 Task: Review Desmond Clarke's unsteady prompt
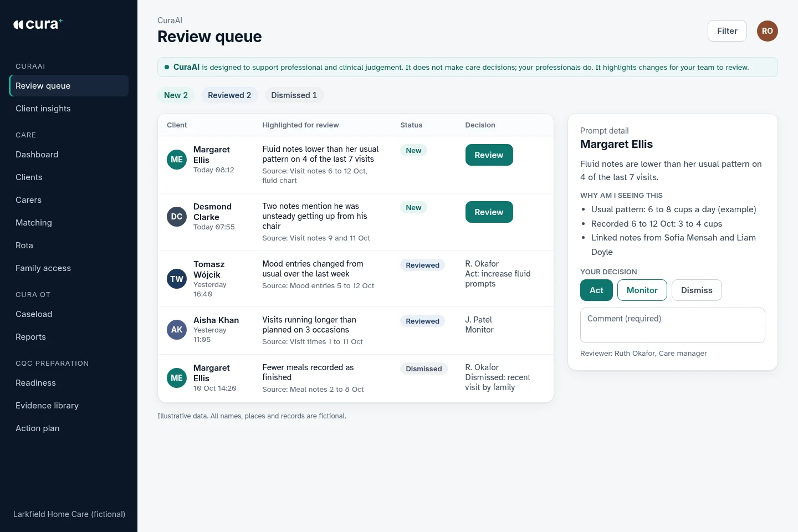point(489,212)
